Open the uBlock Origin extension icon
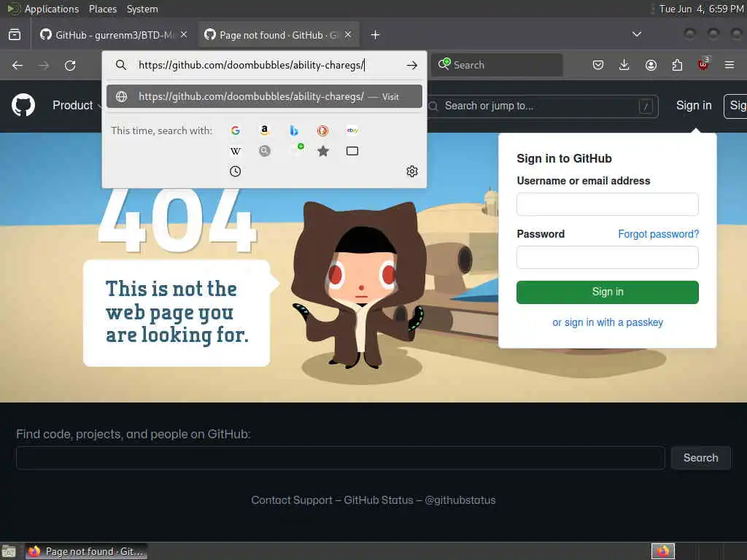This screenshot has height=560, width=747. (x=704, y=64)
